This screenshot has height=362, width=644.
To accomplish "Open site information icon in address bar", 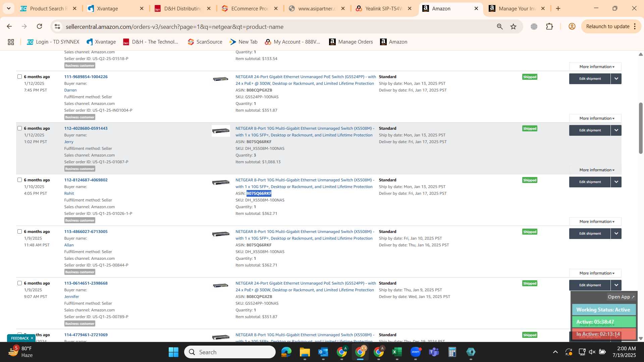I will (x=57, y=26).
